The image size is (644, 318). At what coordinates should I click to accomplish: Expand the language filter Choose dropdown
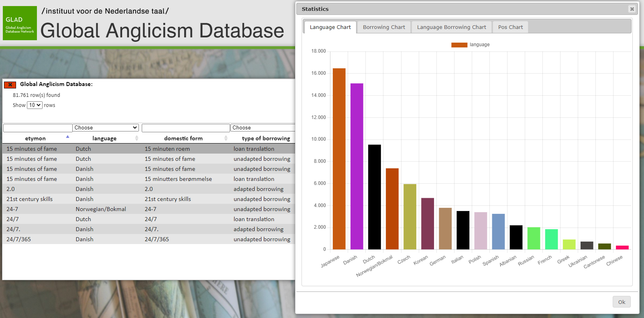click(106, 128)
